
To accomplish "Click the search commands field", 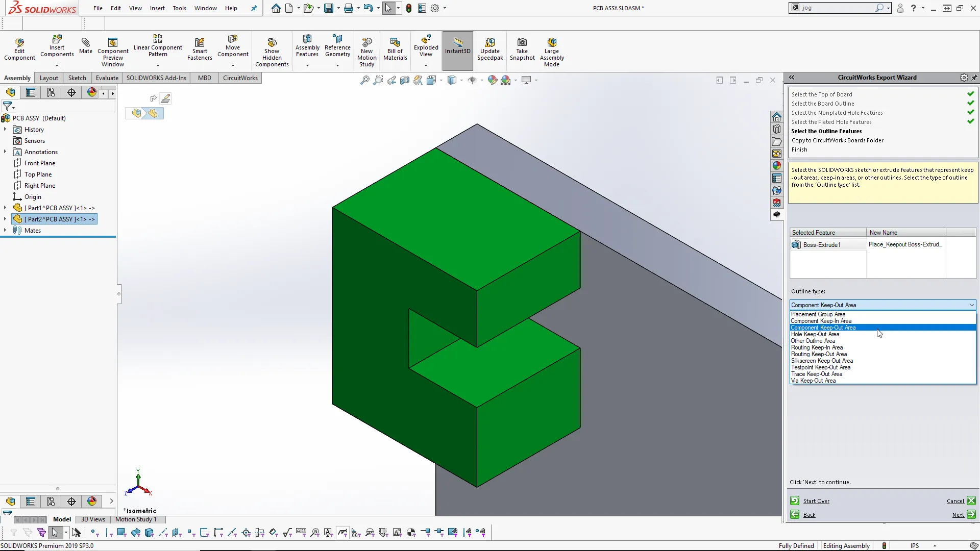I will coord(838,8).
